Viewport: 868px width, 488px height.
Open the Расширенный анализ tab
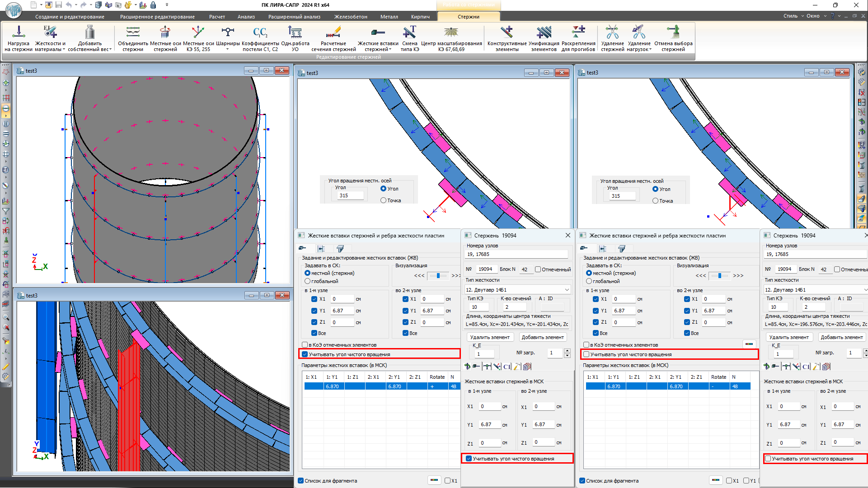(x=294, y=17)
